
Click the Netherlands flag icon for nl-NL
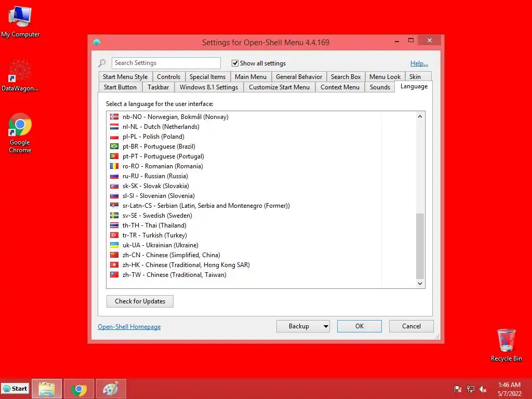pyautogui.click(x=114, y=127)
